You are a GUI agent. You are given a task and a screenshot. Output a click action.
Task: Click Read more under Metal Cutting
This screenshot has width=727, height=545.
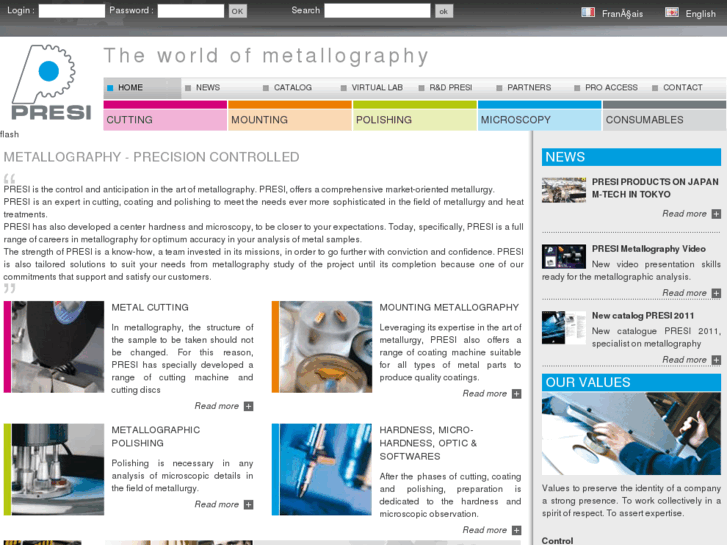tap(217, 406)
